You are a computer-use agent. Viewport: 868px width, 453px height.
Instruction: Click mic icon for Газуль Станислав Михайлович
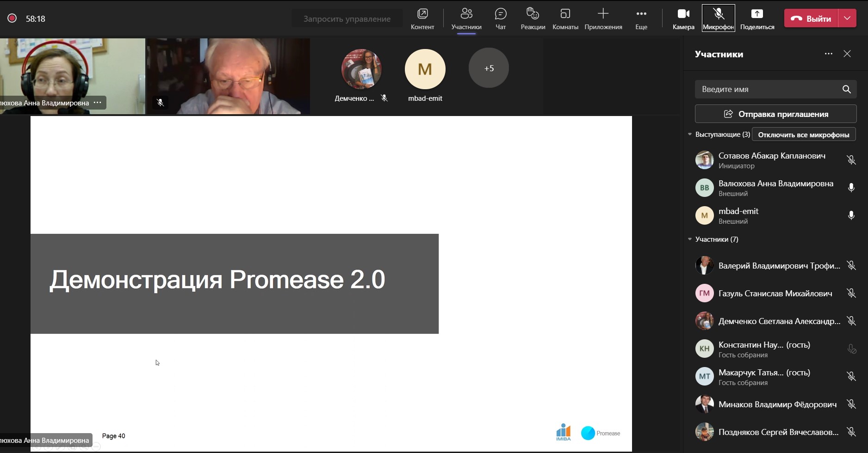[x=851, y=293]
